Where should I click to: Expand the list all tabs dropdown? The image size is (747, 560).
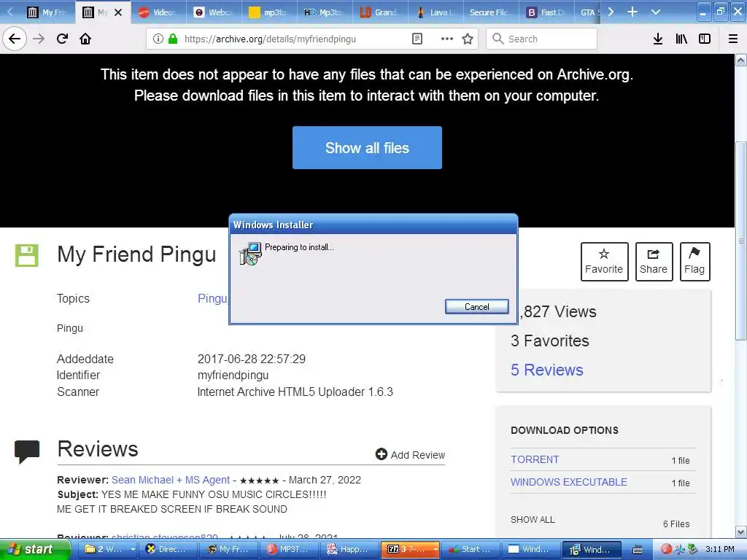coord(656,12)
